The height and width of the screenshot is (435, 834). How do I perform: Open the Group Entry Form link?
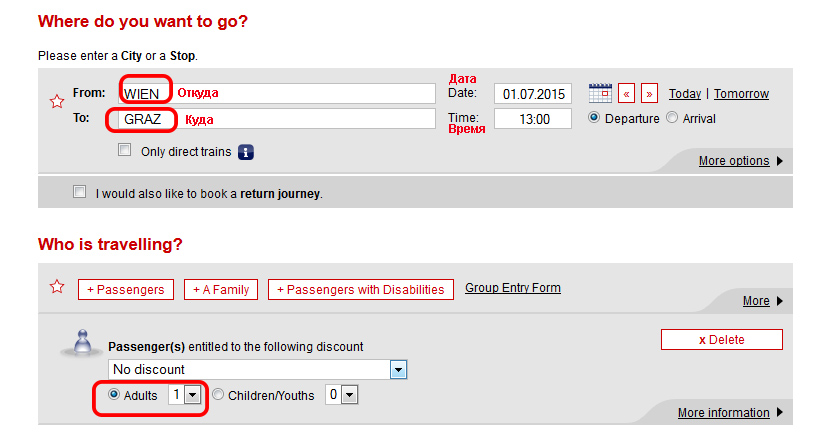pyautogui.click(x=513, y=288)
